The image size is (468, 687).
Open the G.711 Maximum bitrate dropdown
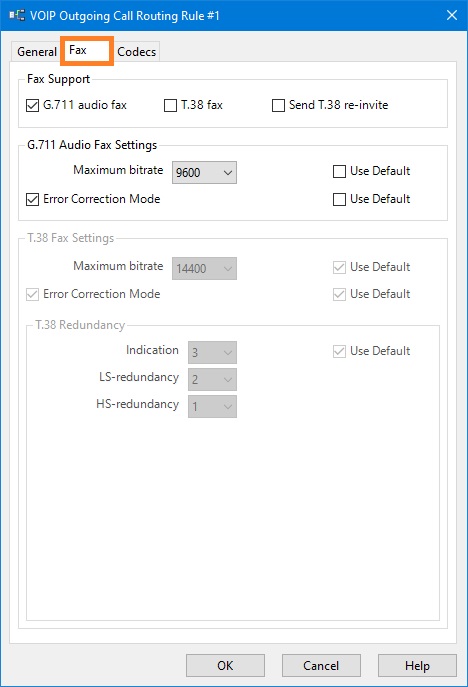pos(204,173)
